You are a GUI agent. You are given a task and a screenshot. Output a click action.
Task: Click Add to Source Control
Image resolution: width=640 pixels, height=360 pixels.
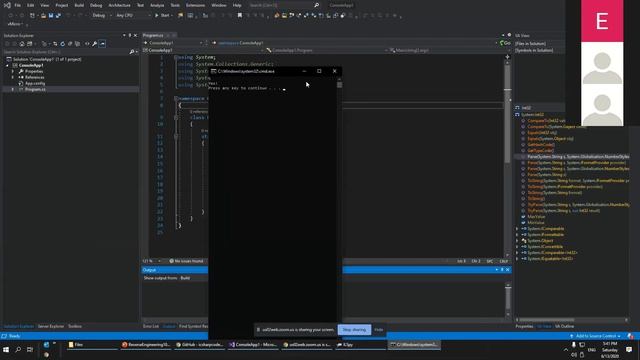click(x=596, y=336)
